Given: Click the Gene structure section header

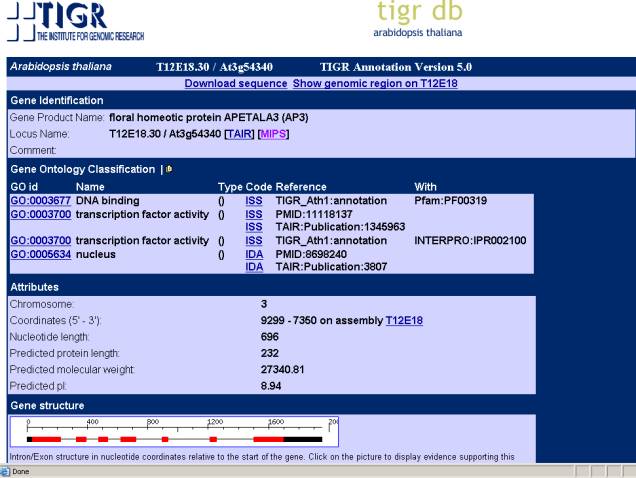Looking at the screenshot, I should (48, 405).
